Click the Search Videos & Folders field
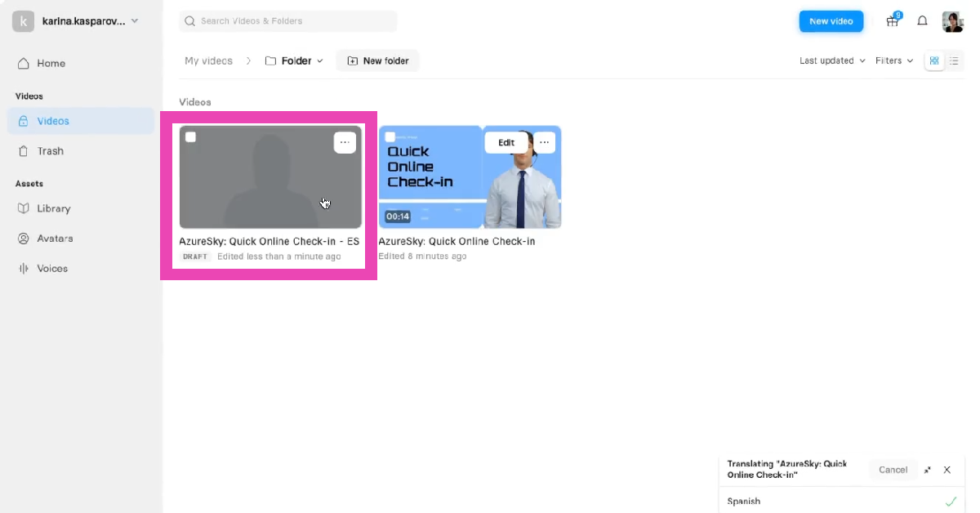 (x=288, y=21)
